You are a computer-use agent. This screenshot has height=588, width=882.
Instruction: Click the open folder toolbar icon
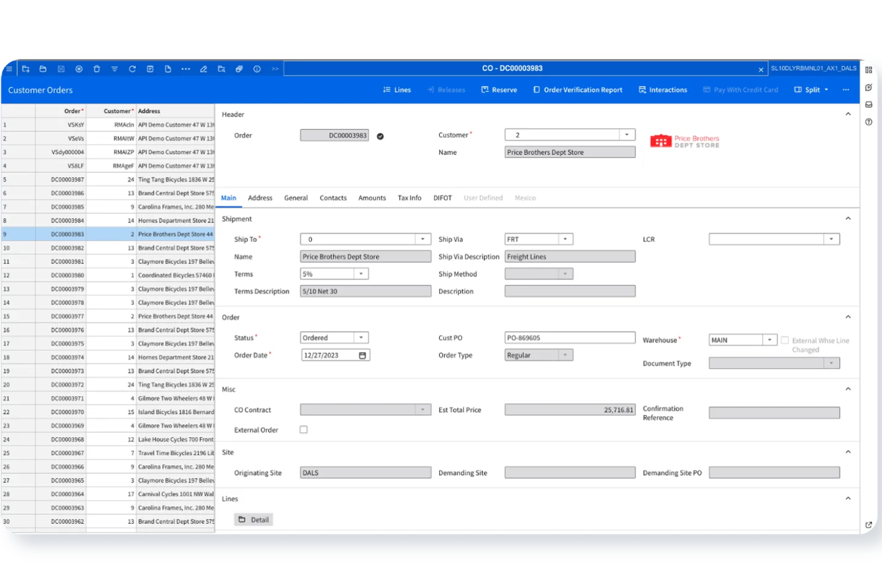pos(43,69)
